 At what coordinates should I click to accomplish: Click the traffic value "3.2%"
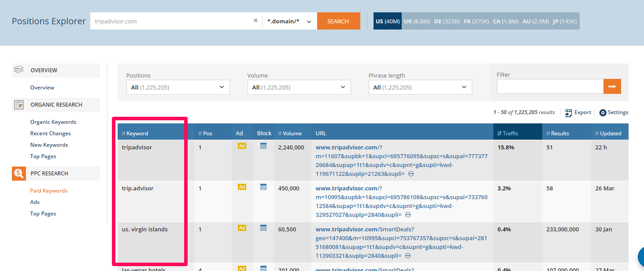(x=504, y=188)
